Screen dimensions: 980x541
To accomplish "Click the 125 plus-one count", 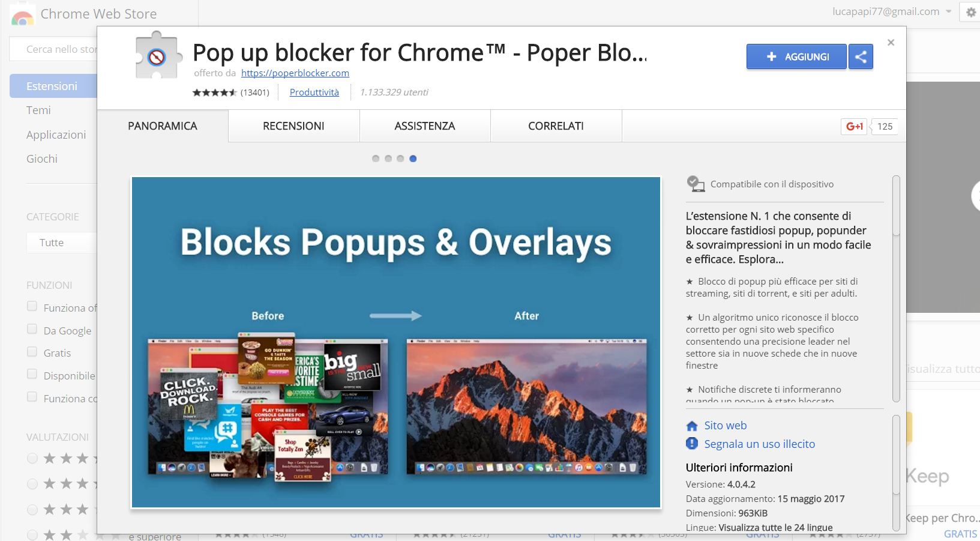I will coord(885,126).
